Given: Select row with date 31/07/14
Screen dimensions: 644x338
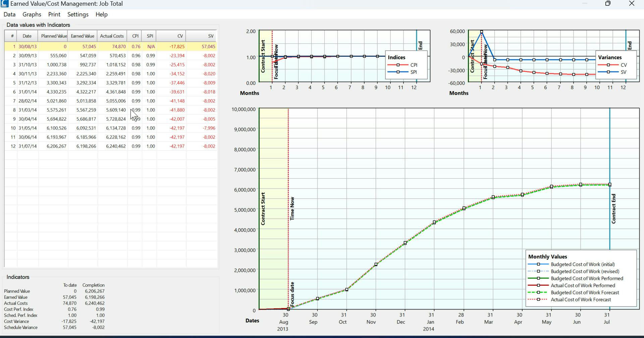Looking at the screenshot, I should (x=110, y=146).
